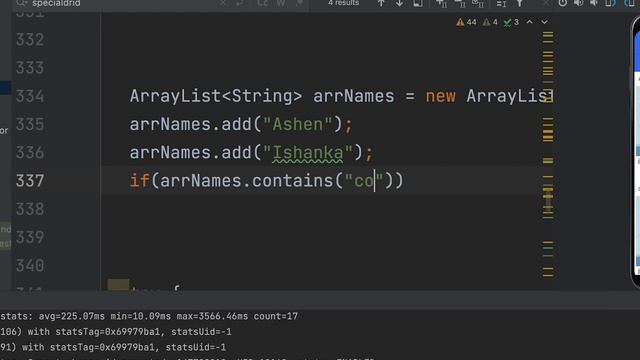The height and width of the screenshot is (360, 640).
Task: Toggle Words (W) search option
Action: tap(281, 3)
